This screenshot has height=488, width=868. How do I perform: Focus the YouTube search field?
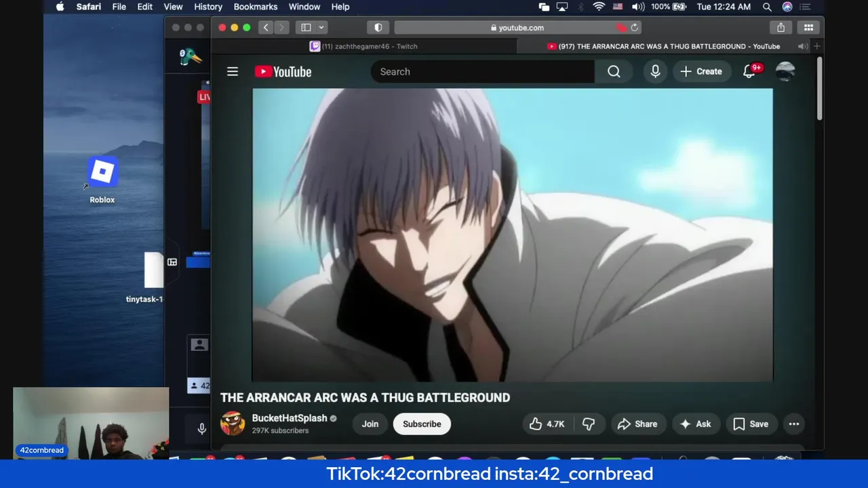coord(483,71)
